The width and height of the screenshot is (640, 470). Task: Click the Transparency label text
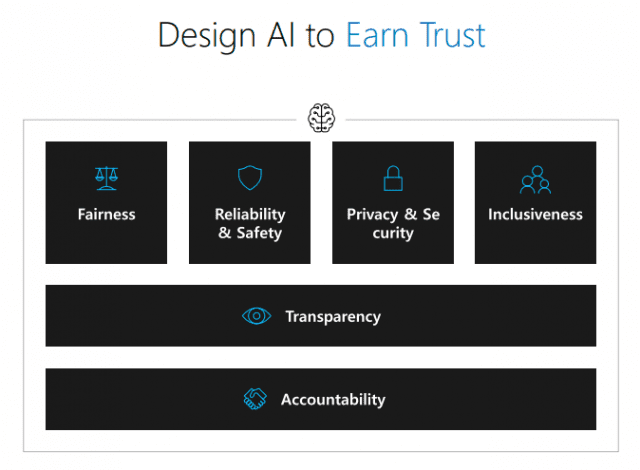click(x=333, y=317)
